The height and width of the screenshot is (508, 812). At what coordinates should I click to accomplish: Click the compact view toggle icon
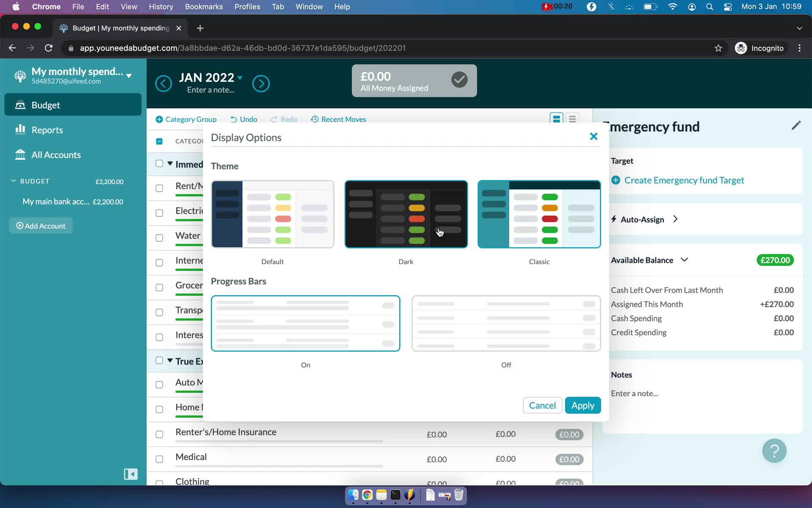point(572,119)
